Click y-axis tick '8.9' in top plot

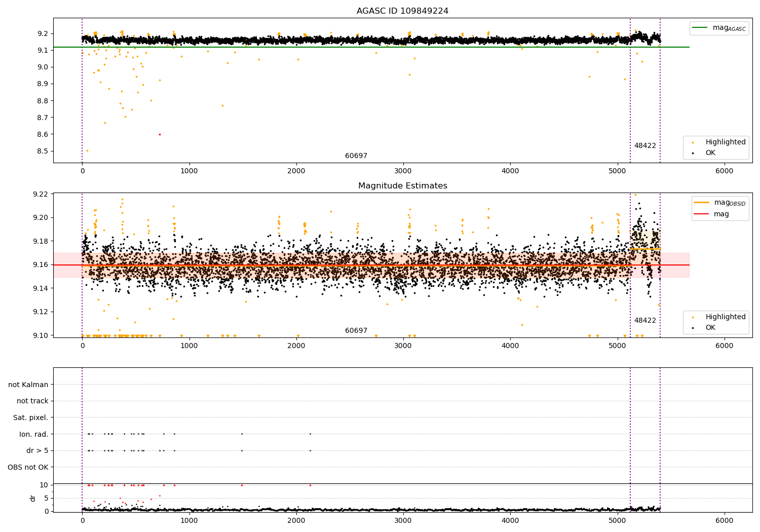43,84
